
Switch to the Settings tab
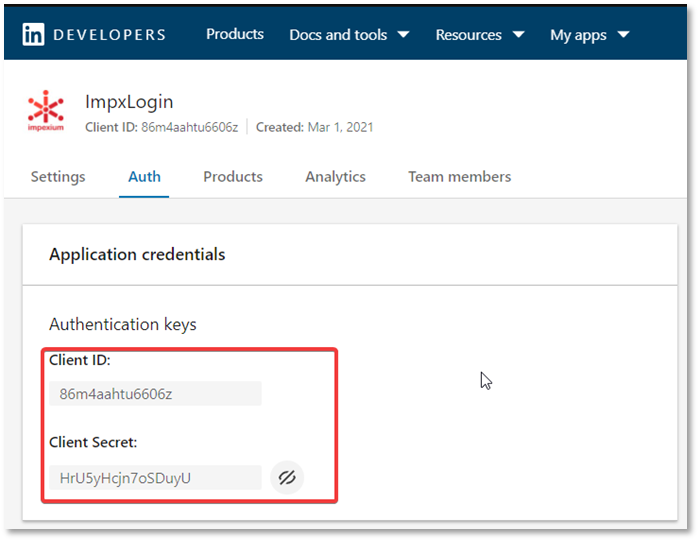tap(58, 177)
